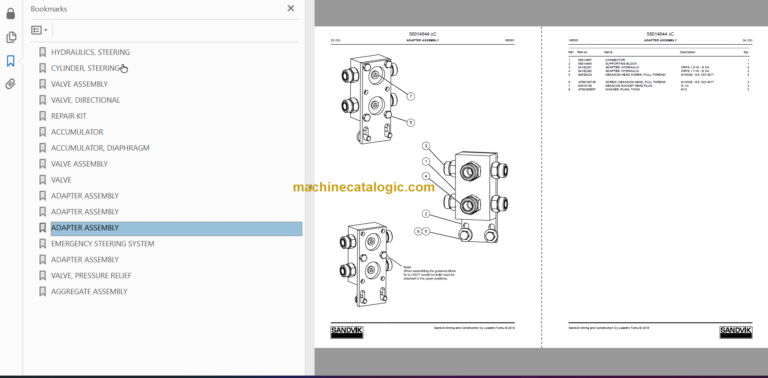Open ADAPTER ASSEMBLY bookmark directly below VALVE
Viewport: 768px width, 378px height.
pos(85,196)
